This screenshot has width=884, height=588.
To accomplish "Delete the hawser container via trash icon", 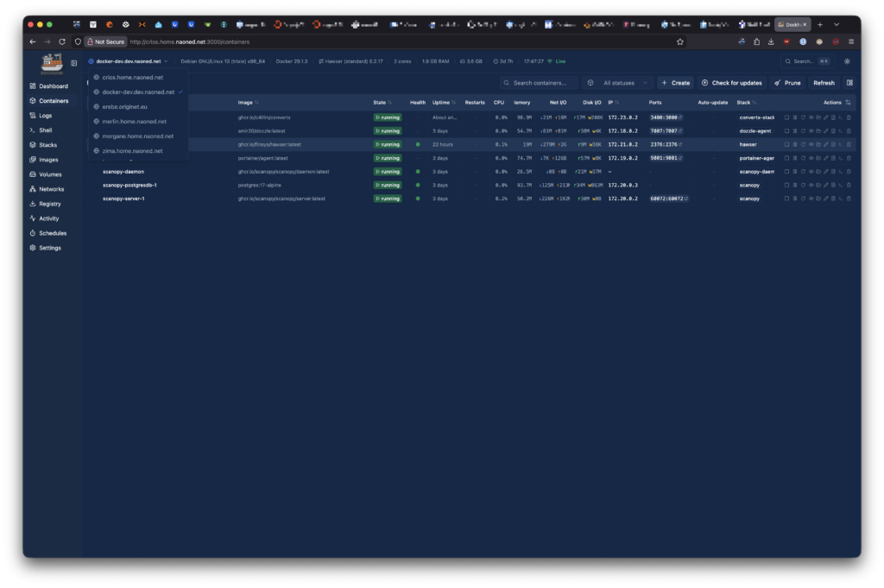I will [849, 144].
